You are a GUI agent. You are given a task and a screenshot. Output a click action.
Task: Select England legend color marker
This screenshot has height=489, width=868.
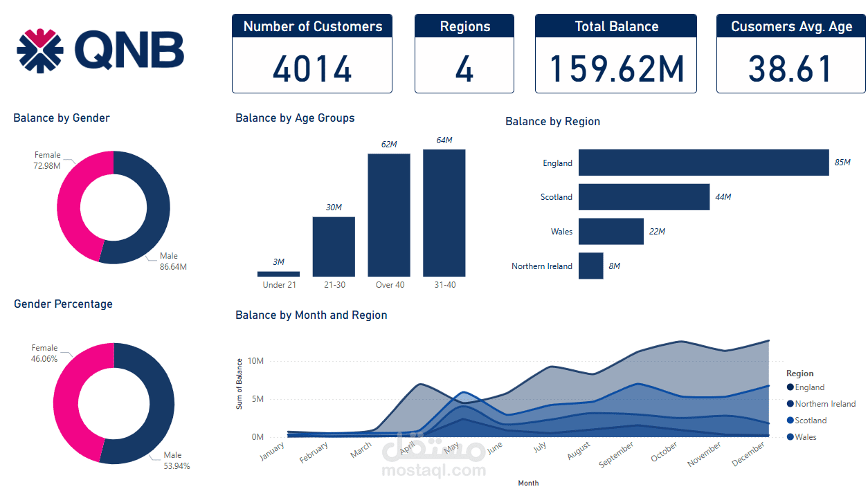[790, 388]
